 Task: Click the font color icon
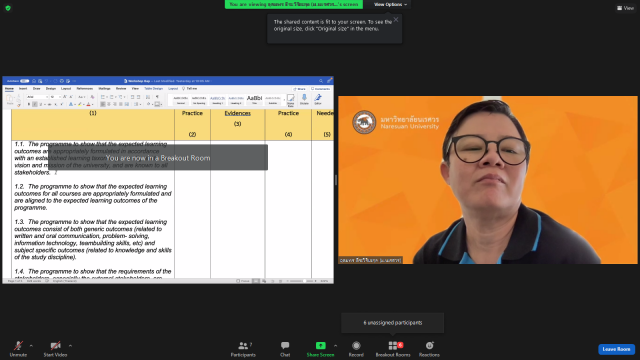point(88,104)
